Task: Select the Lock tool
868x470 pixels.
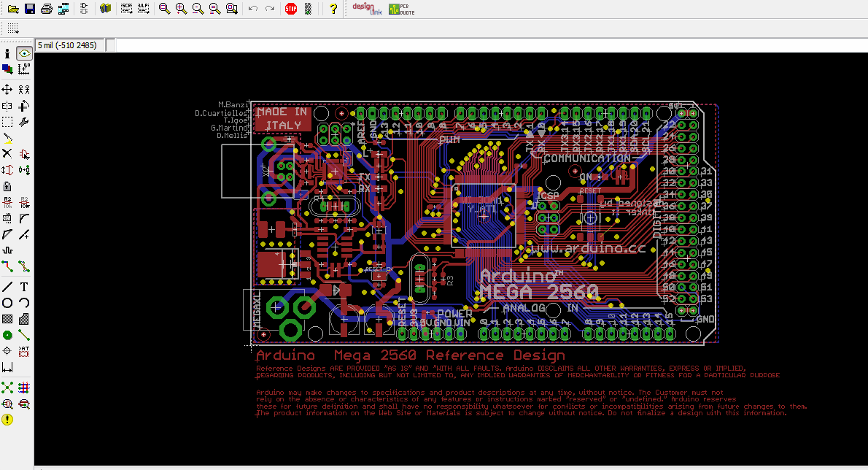Action: 7,186
